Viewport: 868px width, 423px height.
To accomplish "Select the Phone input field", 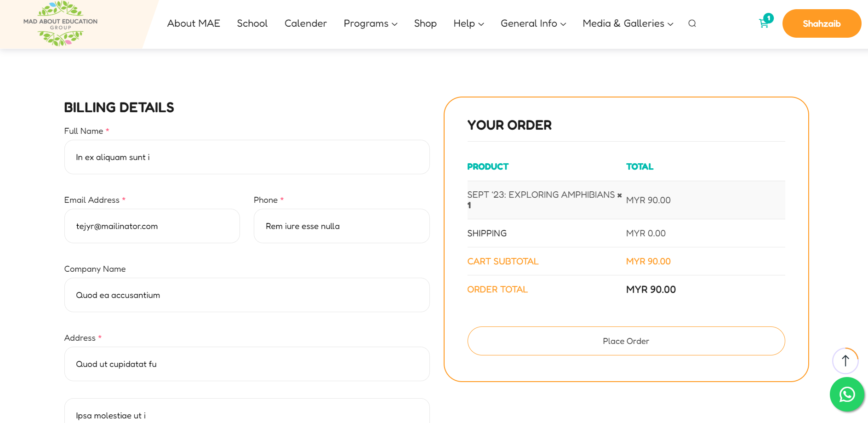I will click(342, 226).
